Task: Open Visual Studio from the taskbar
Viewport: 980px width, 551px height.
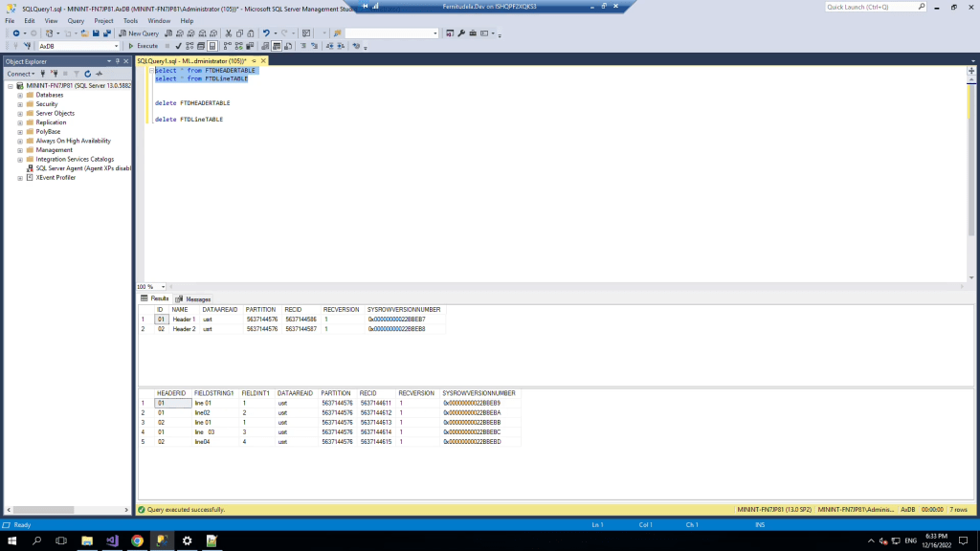Action: click(112, 540)
